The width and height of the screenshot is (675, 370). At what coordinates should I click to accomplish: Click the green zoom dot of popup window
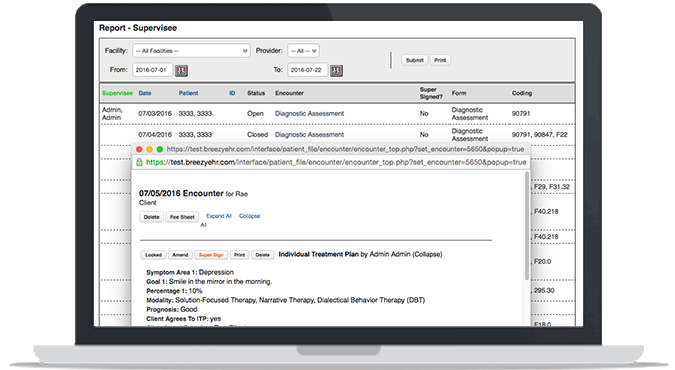click(x=160, y=149)
